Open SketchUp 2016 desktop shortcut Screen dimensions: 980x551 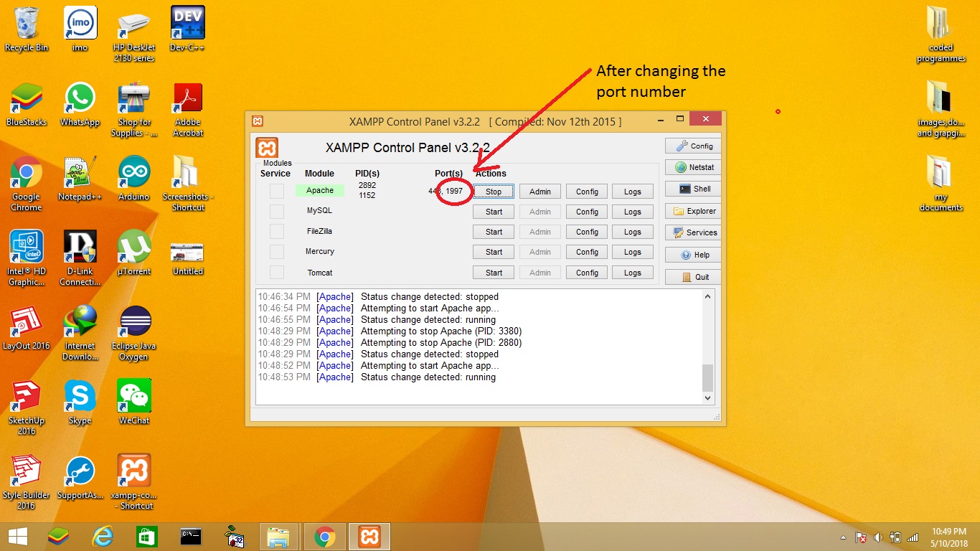click(x=27, y=408)
